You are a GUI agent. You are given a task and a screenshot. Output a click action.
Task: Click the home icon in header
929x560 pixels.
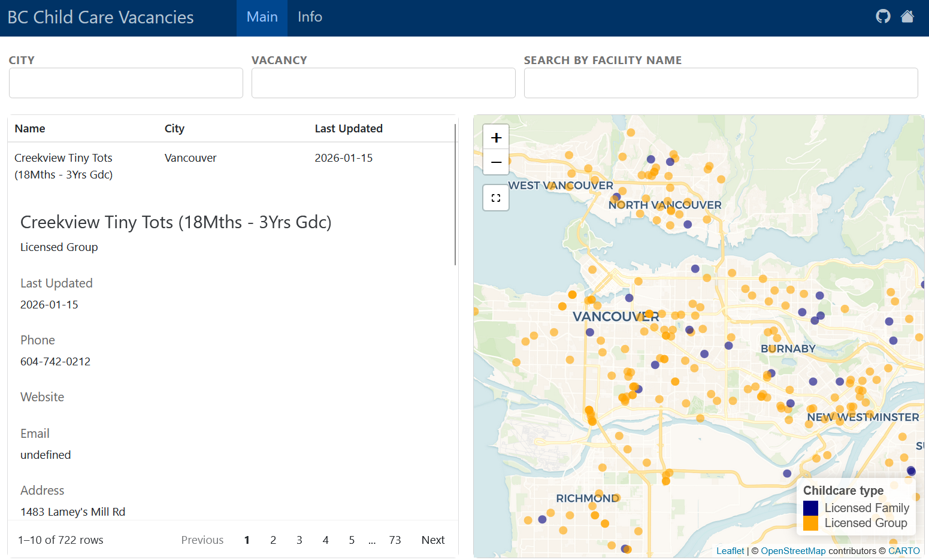point(907,17)
